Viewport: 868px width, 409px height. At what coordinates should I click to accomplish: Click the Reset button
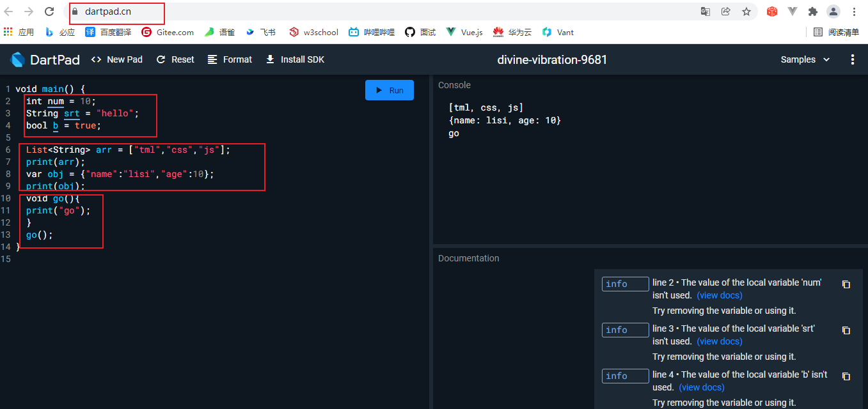point(175,59)
